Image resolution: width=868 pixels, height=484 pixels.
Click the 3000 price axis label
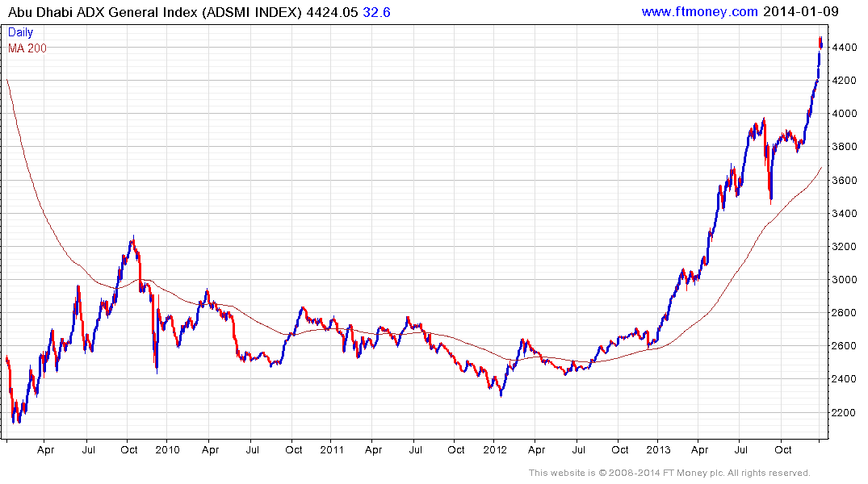843,280
